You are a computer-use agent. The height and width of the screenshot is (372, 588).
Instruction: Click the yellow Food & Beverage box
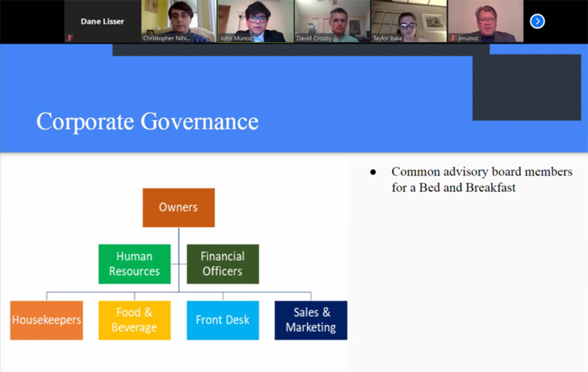[134, 320]
